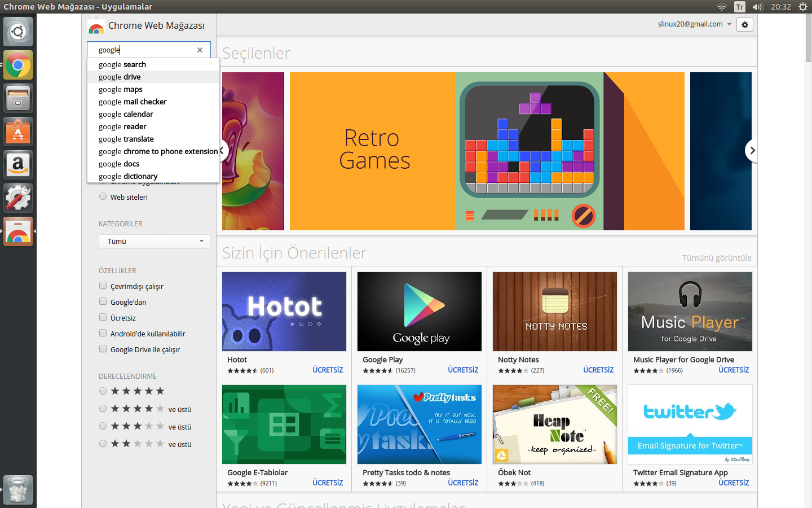Pick the 'google mail checker' suggestion

pyautogui.click(x=153, y=102)
